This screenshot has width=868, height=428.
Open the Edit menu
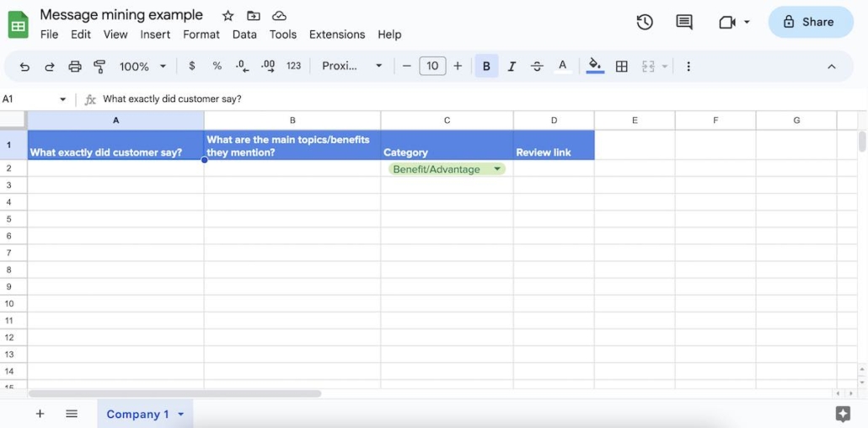[81, 35]
